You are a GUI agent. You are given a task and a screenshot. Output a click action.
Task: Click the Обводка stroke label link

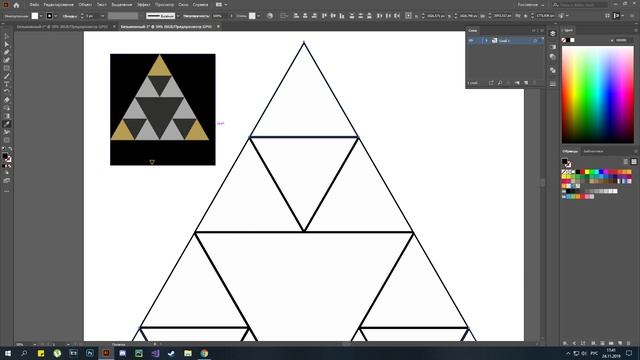point(70,16)
